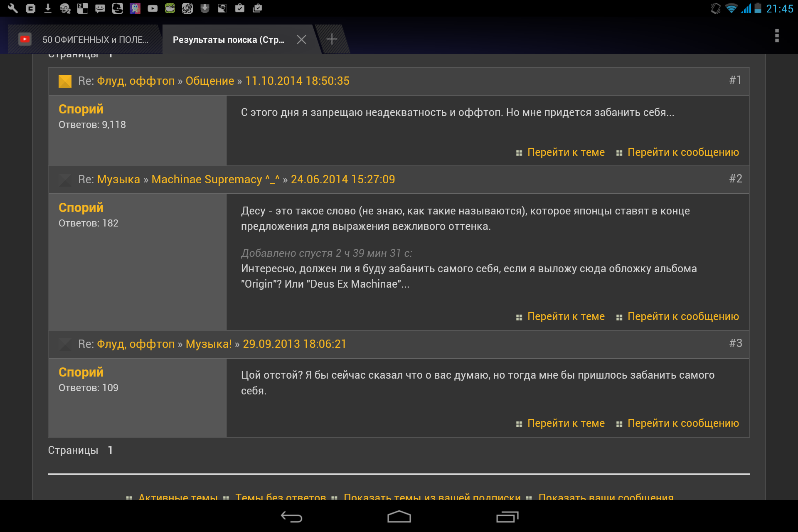Image resolution: width=798 pixels, height=532 pixels.
Task: Open the browser three-dot overflow menu
Action: point(777,35)
